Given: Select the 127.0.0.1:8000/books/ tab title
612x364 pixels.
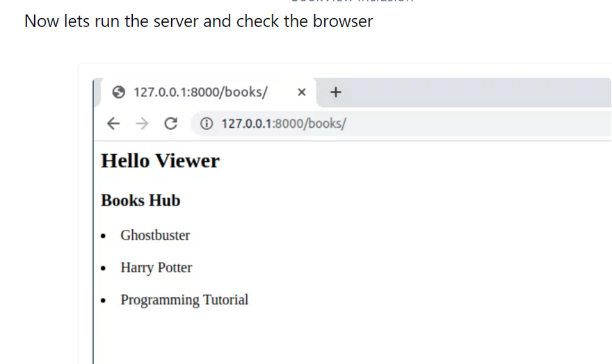Looking at the screenshot, I should [200, 92].
